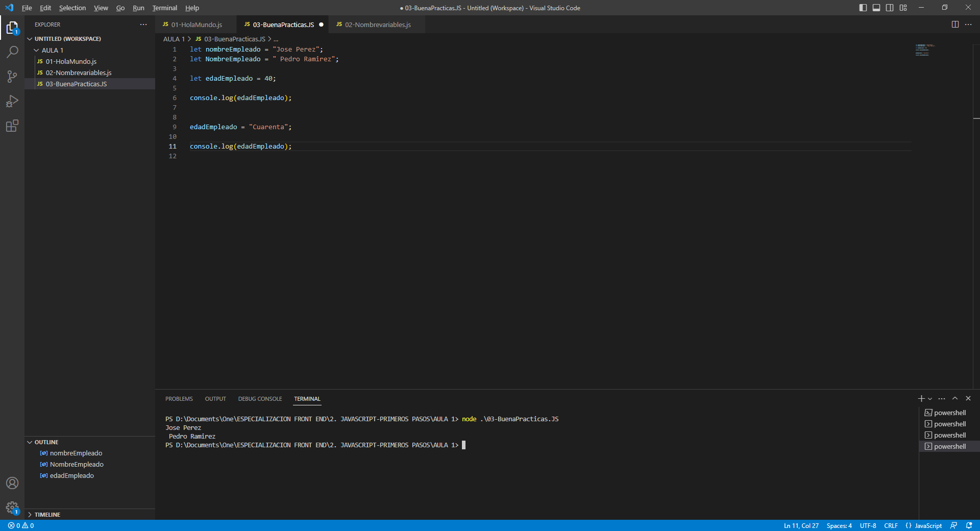Image resolution: width=980 pixels, height=531 pixels.
Task: Open terminal panel Views and More Actions ellipsis
Action: pos(942,398)
